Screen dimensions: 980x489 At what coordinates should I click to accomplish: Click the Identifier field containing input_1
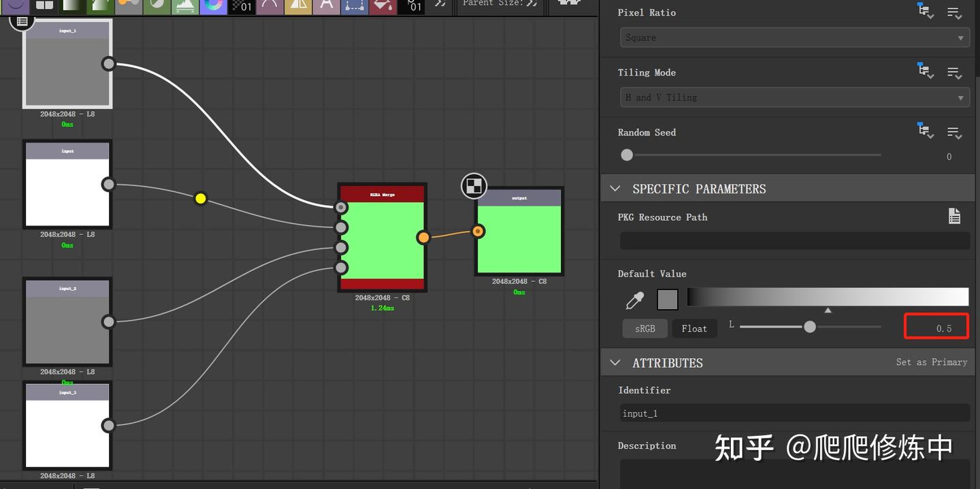pyautogui.click(x=795, y=413)
